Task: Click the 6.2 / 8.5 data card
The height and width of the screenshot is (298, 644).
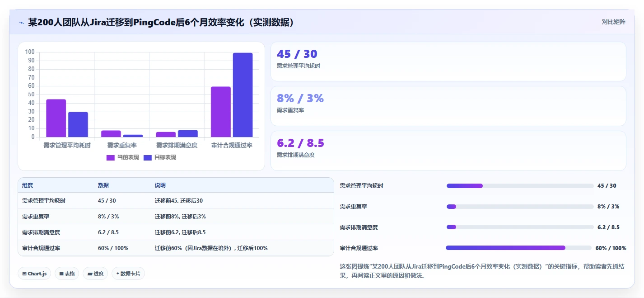Action: [x=448, y=151]
